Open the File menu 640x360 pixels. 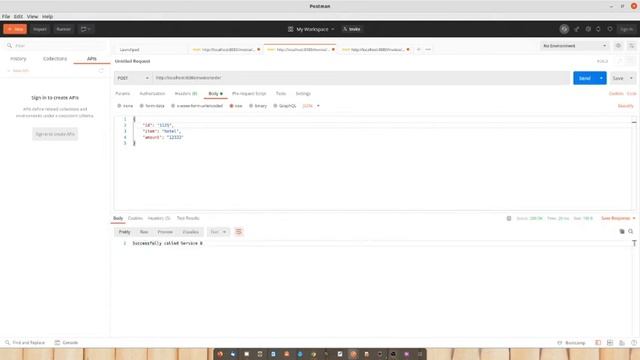6,16
